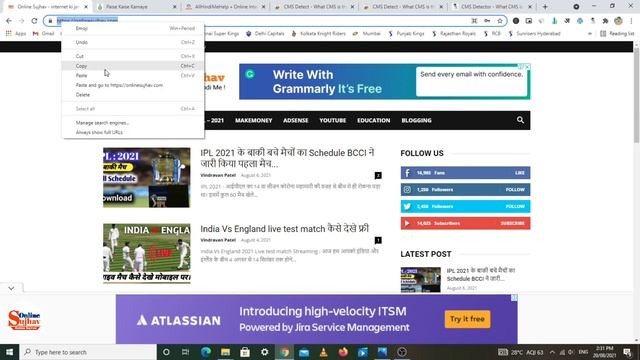The width and height of the screenshot is (640, 360).
Task: Open File Explorer from the taskbar
Action: (x=225, y=352)
